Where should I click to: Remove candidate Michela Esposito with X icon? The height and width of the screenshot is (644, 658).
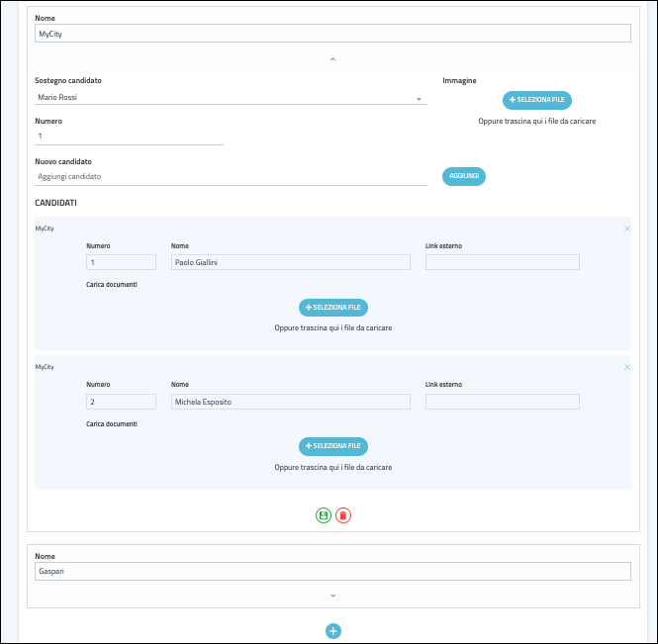click(626, 367)
